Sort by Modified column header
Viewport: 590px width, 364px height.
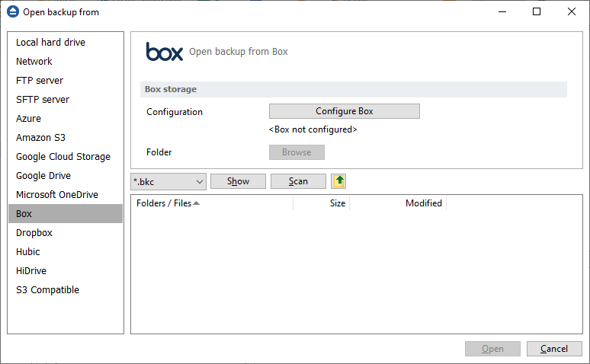398,203
